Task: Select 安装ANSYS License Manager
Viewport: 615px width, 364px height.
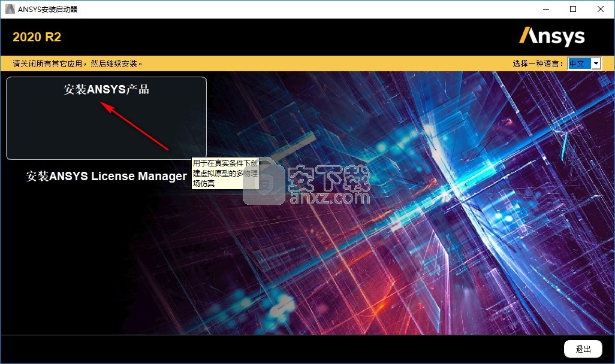Action: click(x=106, y=177)
